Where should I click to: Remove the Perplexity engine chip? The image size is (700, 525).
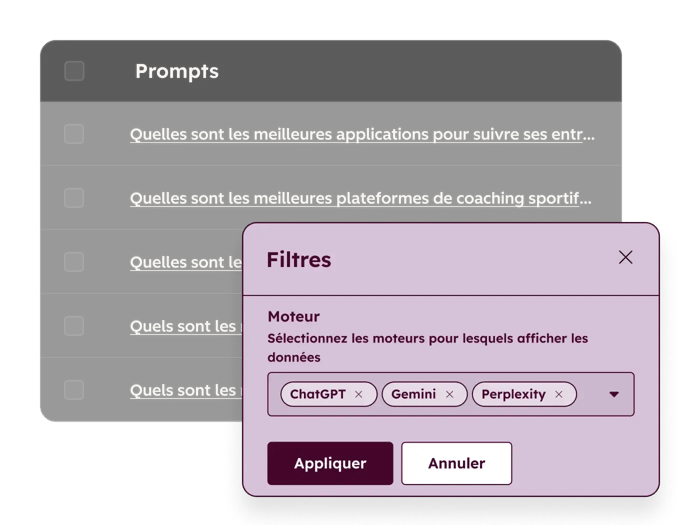559,394
